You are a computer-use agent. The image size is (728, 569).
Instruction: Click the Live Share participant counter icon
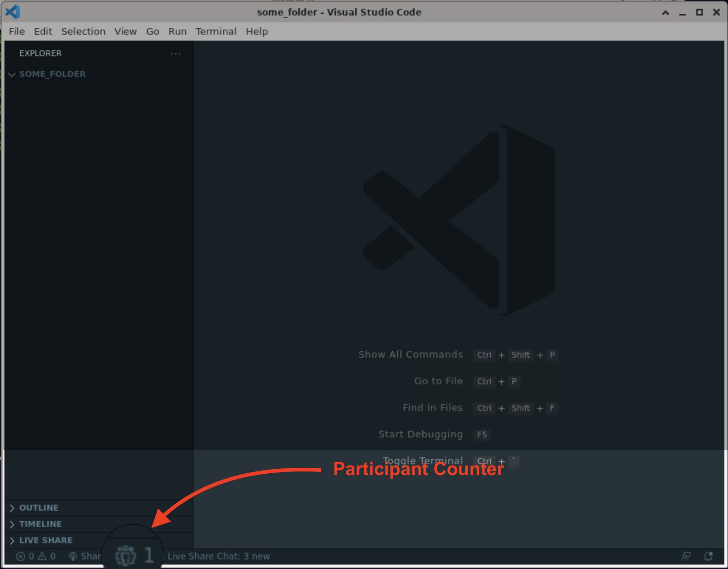tap(126, 555)
